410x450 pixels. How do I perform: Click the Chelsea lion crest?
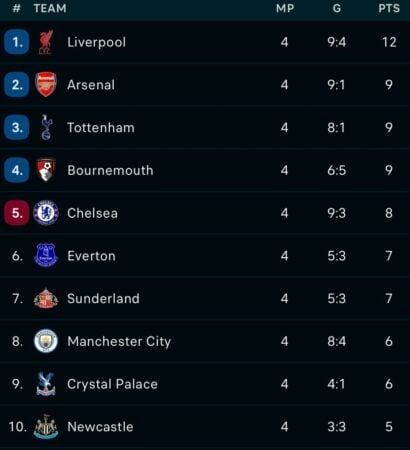click(46, 213)
